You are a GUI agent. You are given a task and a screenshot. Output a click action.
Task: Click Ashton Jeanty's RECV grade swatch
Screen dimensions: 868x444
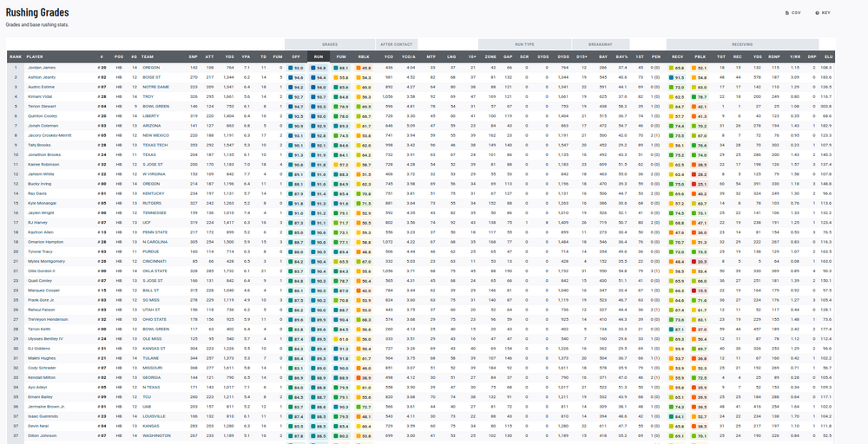click(x=671, y=76)
